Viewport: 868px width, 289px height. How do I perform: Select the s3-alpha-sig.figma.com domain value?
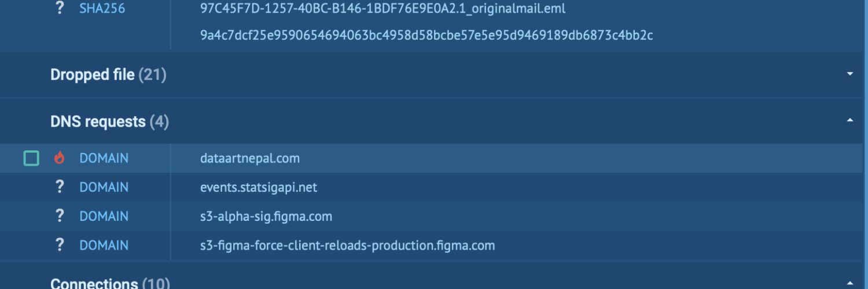click(266, 216)
